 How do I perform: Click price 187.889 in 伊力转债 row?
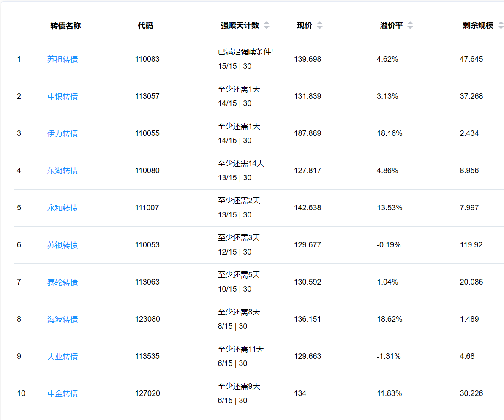click(x=308, y=133)
